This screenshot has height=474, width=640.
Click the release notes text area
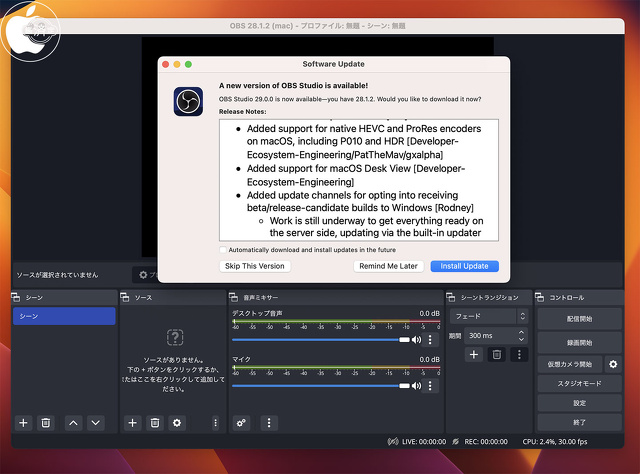[x=359, y=180]
